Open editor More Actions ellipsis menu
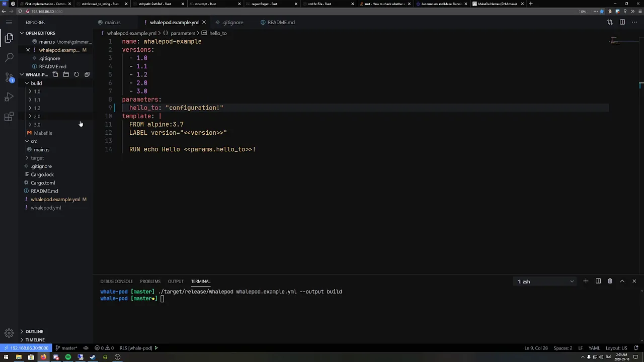Screen dimensions: 644x362 634,22
